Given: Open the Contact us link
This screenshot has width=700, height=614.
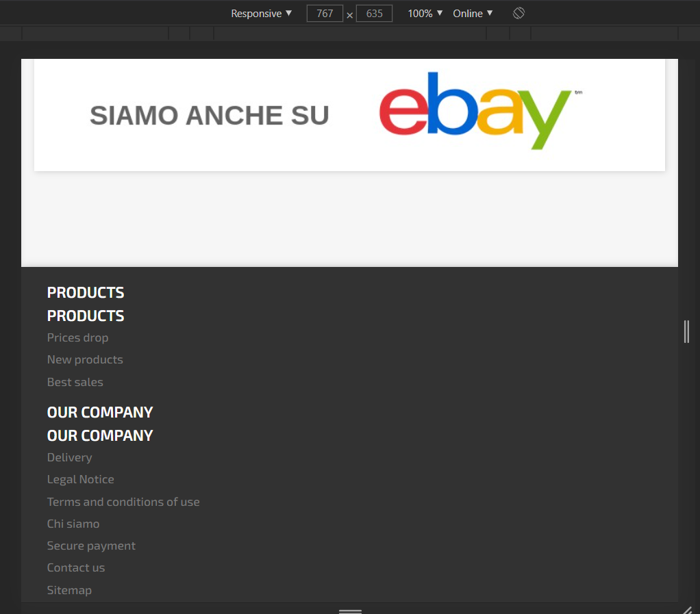Looking at the screenshot, I should tap(76, 567).
